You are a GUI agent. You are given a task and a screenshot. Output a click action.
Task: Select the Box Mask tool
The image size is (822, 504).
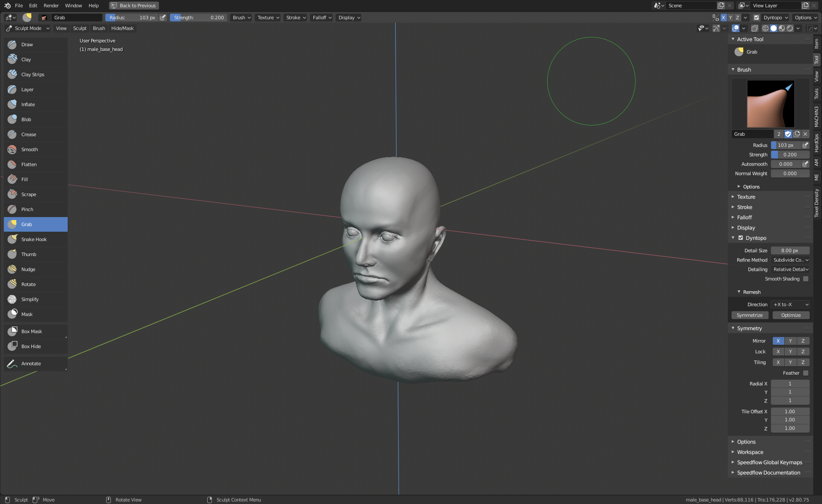click(x=32, y=331)
